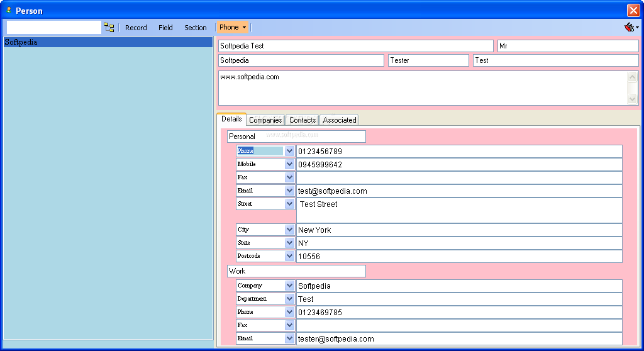Click email value tester@softpedia.com
This screenshot has width=644, height=351.
tap(459, 338)
